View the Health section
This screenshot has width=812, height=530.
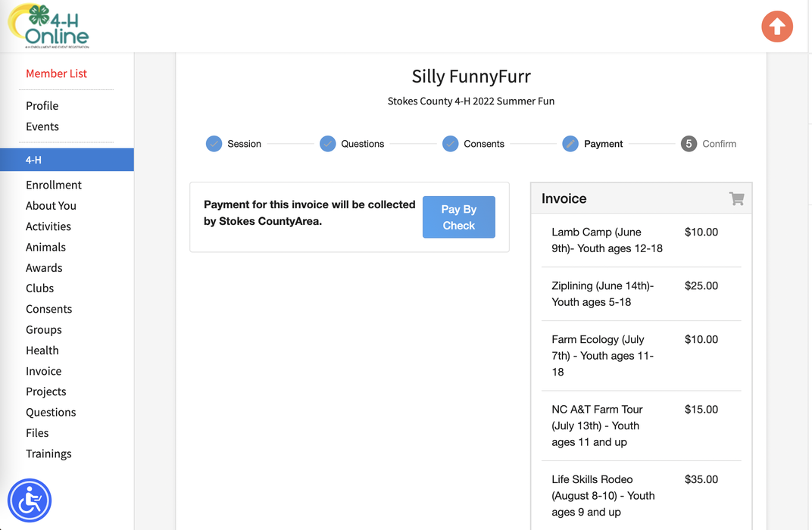42,350
